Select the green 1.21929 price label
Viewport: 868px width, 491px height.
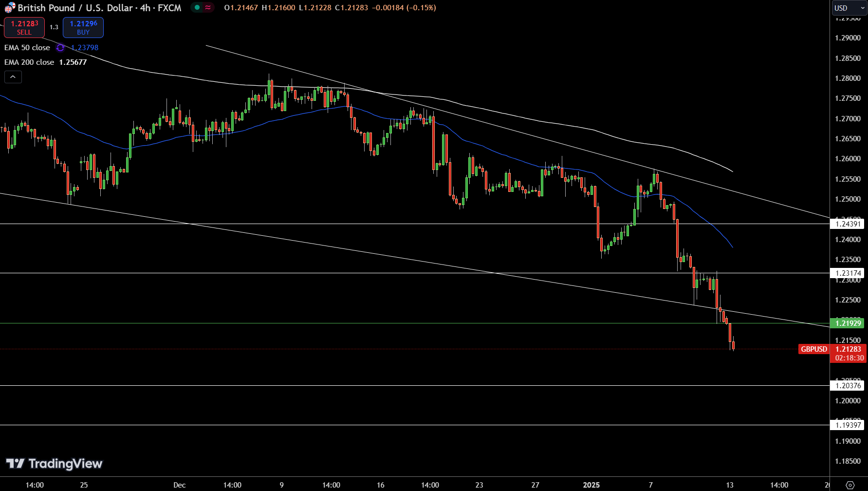click(x=848, y=323)
